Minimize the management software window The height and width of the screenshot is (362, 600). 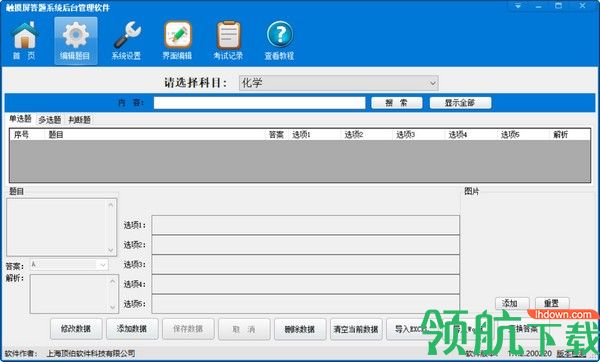click(538, 6)
